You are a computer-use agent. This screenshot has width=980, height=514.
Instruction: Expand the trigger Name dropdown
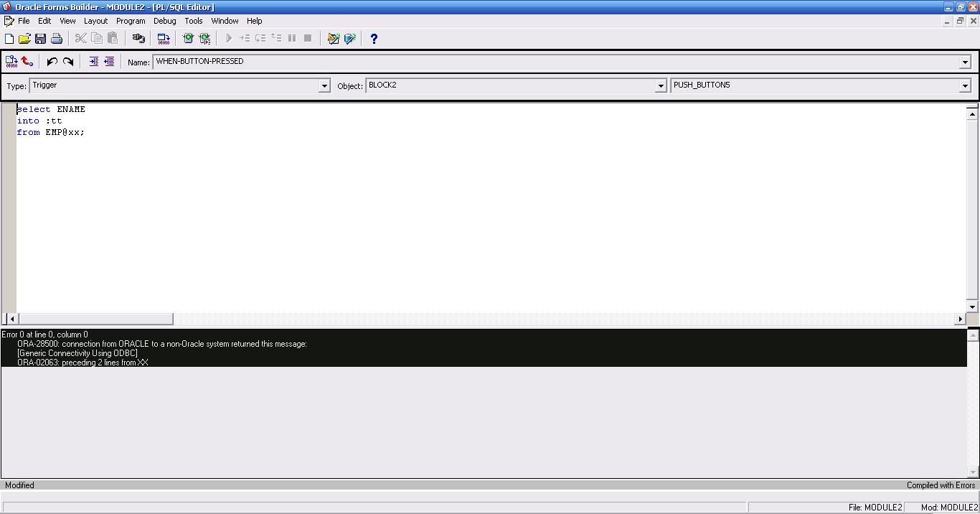pos(965,62)
